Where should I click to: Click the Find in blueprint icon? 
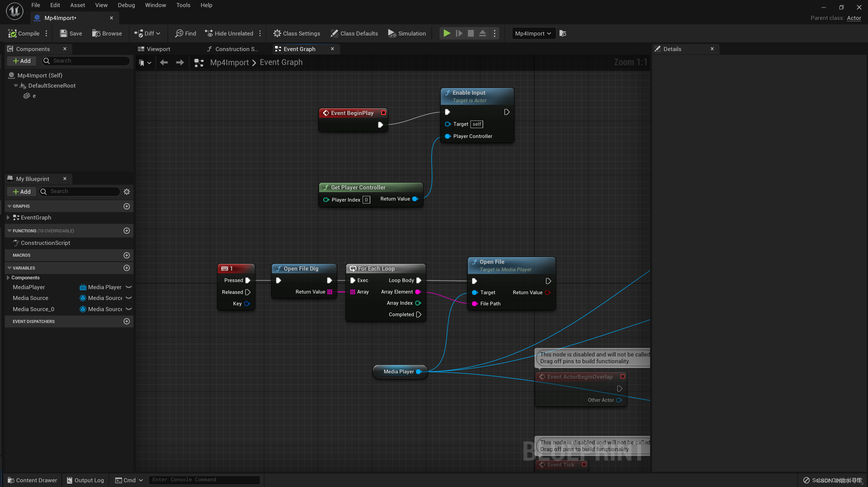point(179,33)
